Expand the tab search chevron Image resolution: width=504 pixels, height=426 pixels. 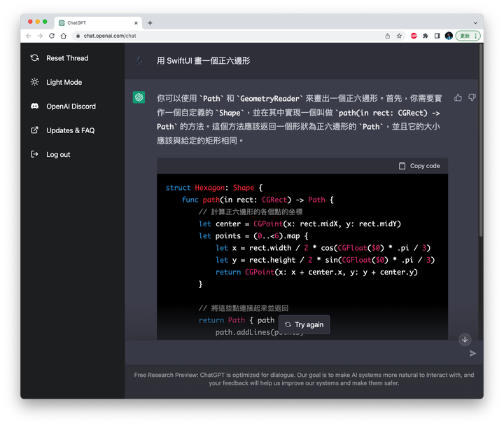click(x=475, y=23)
